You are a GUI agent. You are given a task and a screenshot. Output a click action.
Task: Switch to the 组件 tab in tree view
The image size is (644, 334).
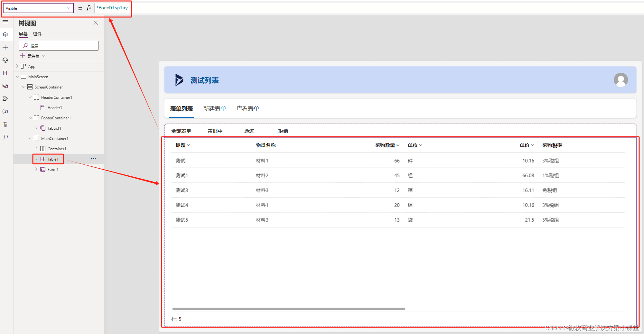pyautogui.click(x=37, y=34)
